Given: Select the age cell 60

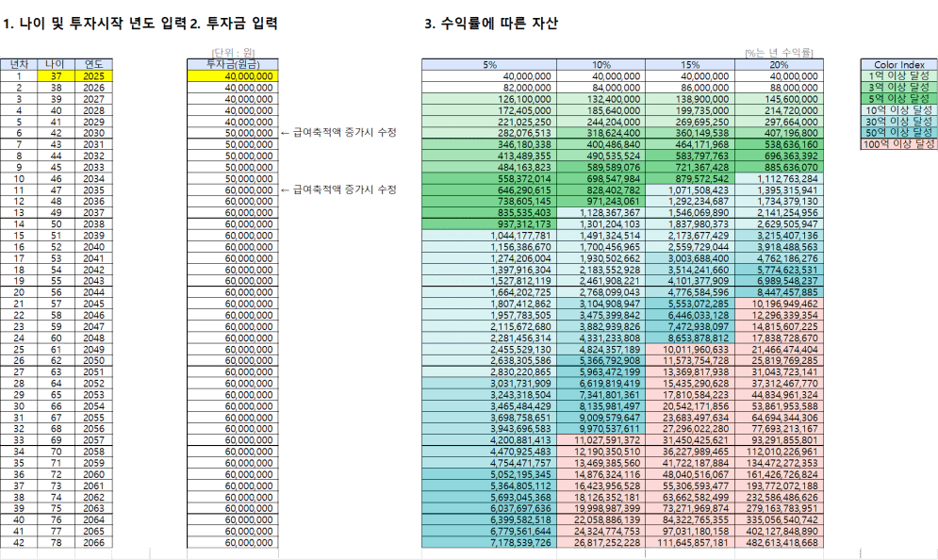Looking at the screenshot, I should tap(57, 338).
